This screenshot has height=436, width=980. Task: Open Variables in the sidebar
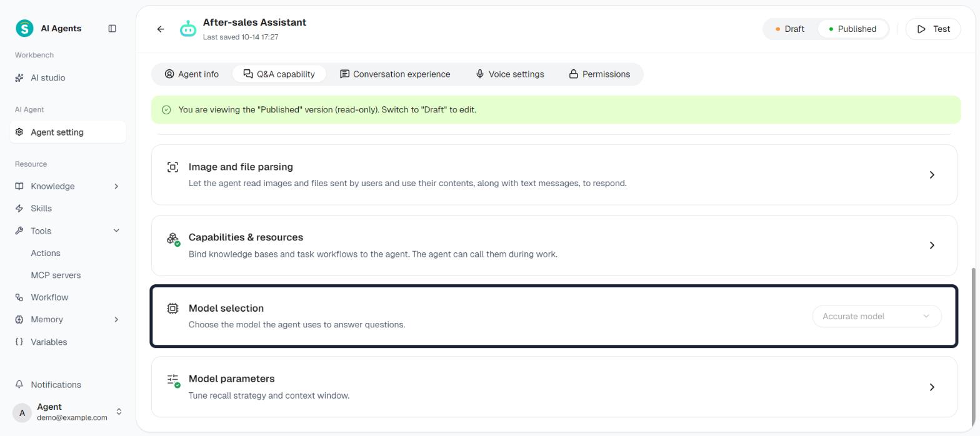pyautogui.click(x=67, y=342)
